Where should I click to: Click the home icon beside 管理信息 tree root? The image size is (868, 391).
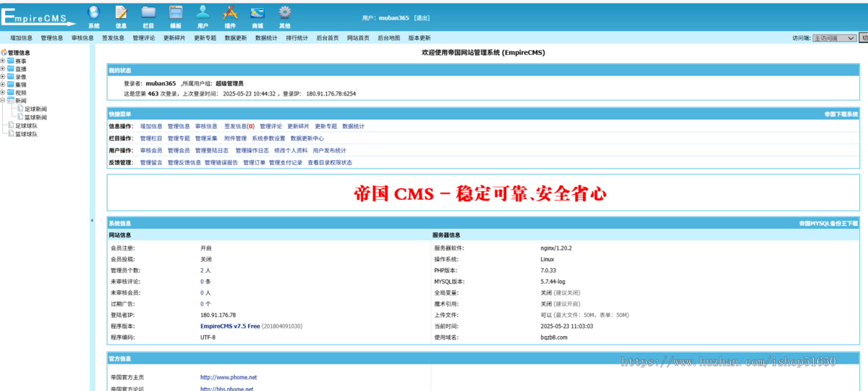coord(4,53)
